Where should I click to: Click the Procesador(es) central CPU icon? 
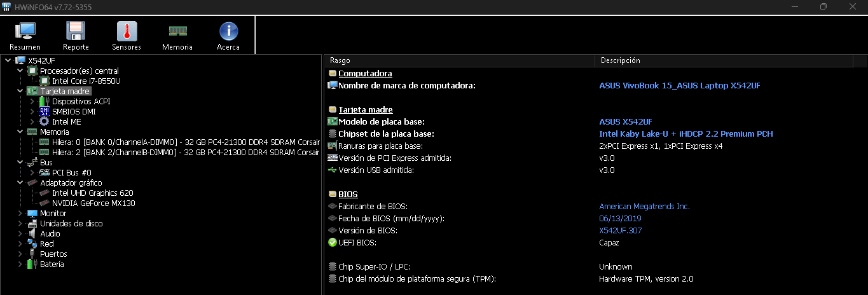point(32,71)
